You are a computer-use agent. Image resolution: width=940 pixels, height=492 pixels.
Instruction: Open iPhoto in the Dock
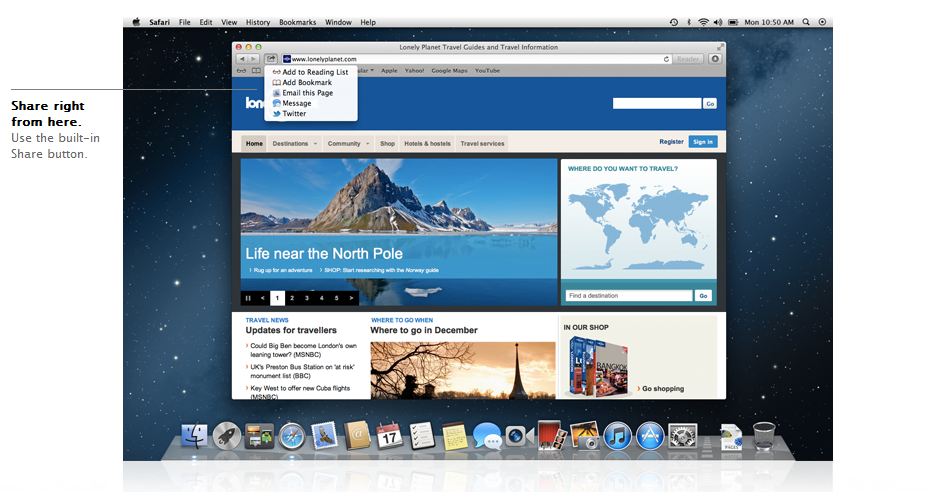pyautogui.click(x=585, y=436)
